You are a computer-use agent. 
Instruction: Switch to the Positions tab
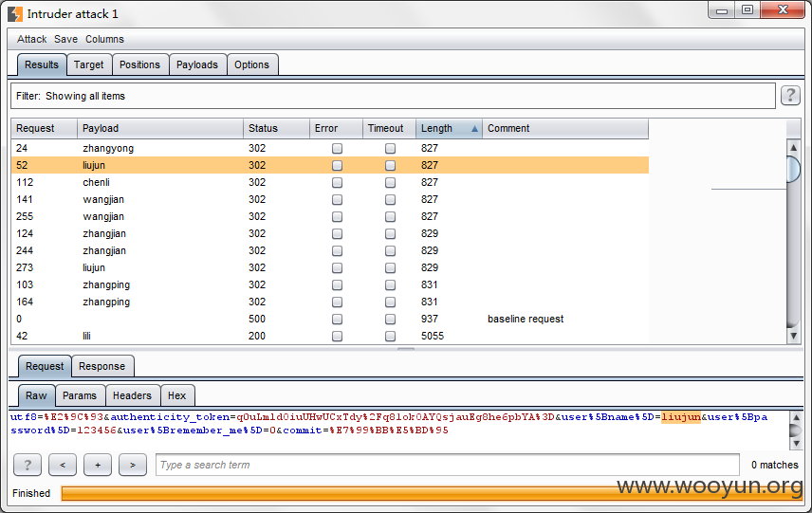[x=139, y=64]
